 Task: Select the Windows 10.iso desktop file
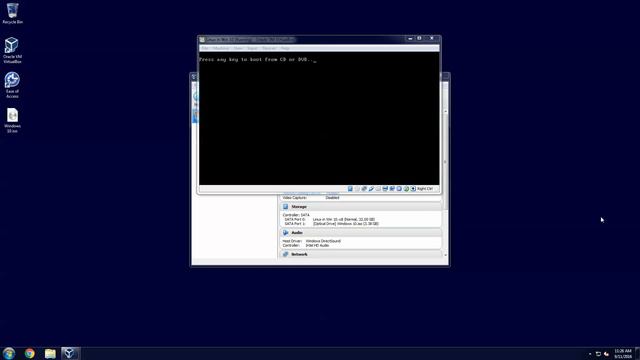point(12,120)
